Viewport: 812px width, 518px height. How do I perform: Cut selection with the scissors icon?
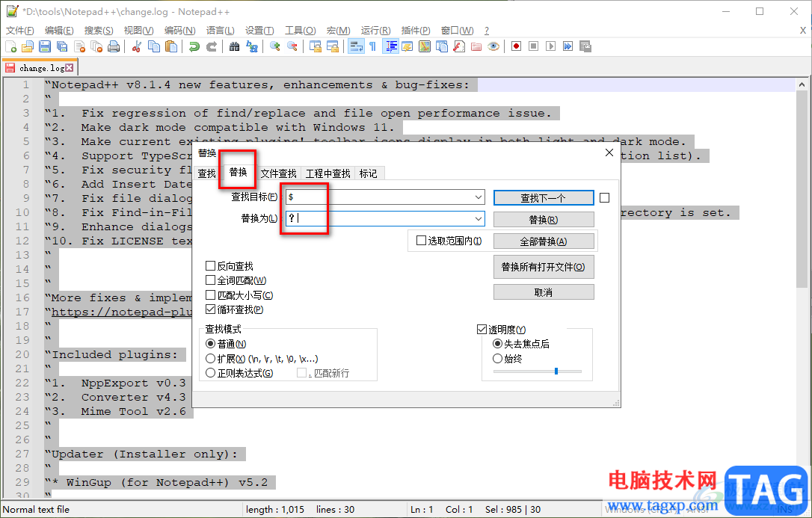pos(137,46)
